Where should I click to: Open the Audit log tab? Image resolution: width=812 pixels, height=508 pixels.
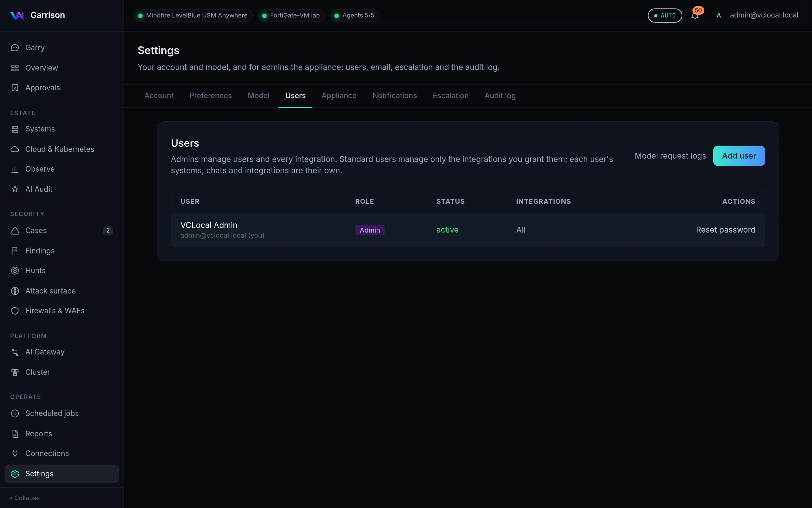tap(500, 96)
